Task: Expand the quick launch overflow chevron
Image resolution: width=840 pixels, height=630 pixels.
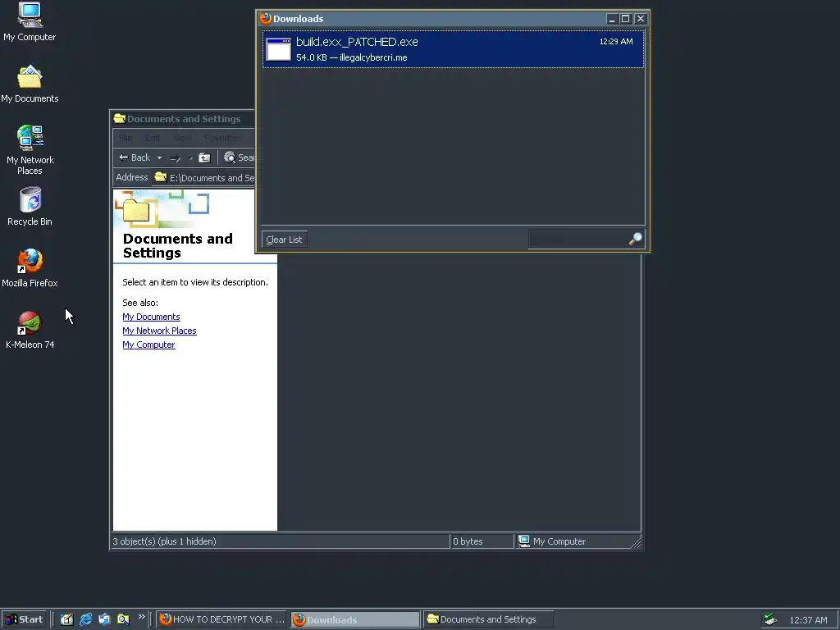Action: [x=141, y=617]
